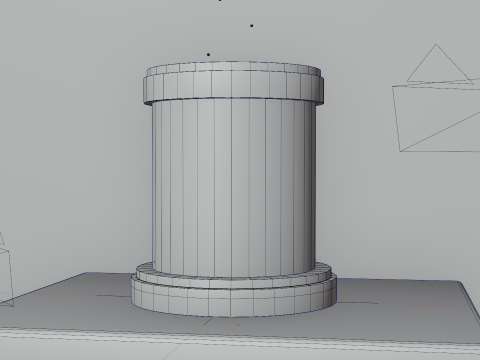480x360 pixels.
Task: Click the overhanging top cap ring of the column
Action: [x=233, y=87]
